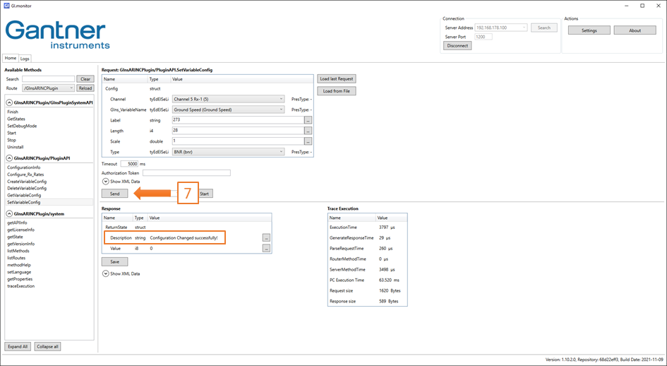Select the ConfigurationInfo method
This screenshot has width=667, height=366.
(x=24, y=167)
